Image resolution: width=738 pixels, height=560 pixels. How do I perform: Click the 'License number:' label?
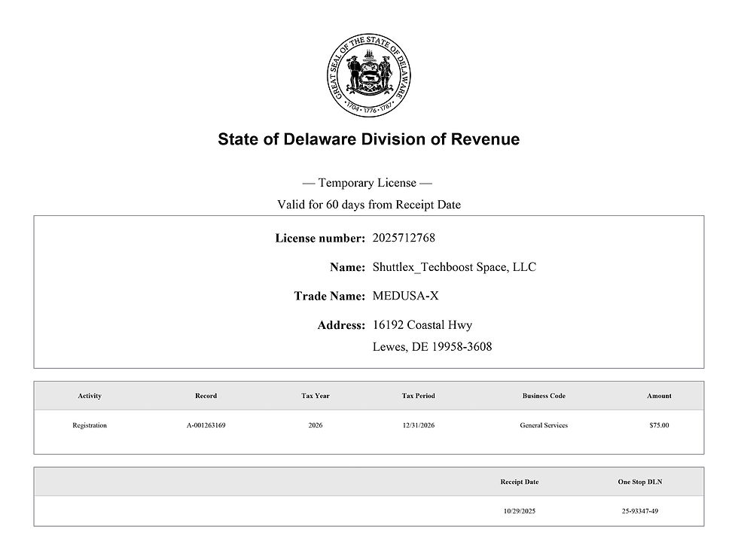(320, 238)
